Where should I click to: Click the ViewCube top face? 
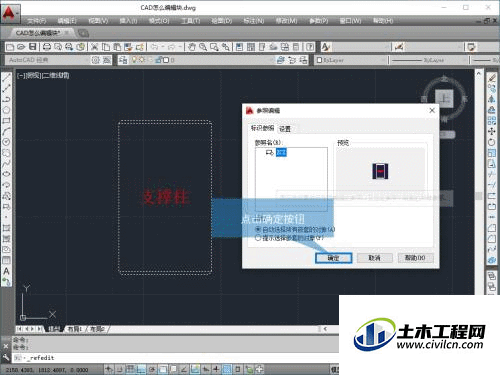pyautogui.click(x=445, y=98)
